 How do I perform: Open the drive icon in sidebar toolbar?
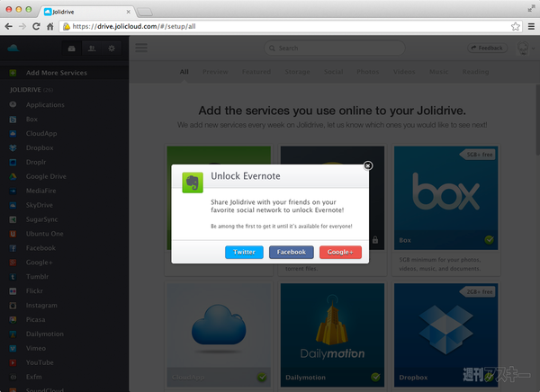[x=72, y=49]
